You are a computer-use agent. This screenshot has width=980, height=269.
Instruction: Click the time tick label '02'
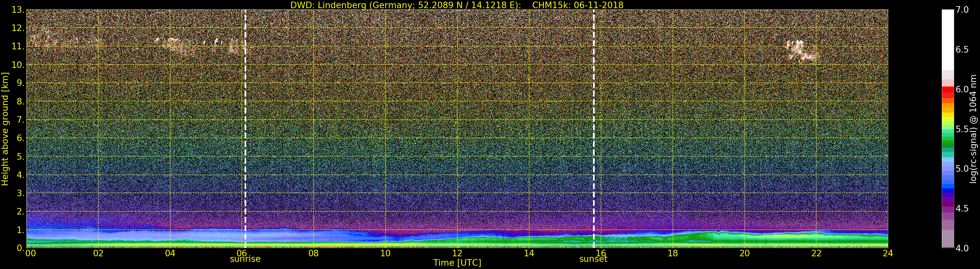click(98, 253)
